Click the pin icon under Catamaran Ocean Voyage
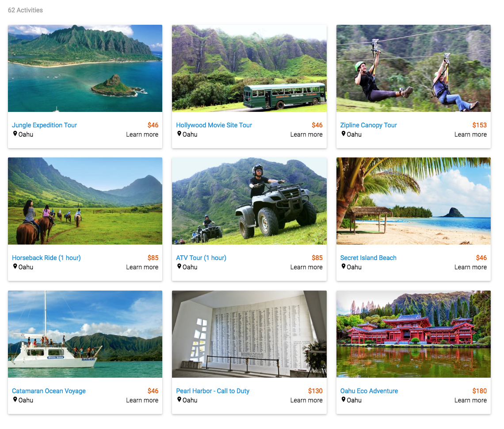The image size is (504, 429). click(x=15, y=400)
